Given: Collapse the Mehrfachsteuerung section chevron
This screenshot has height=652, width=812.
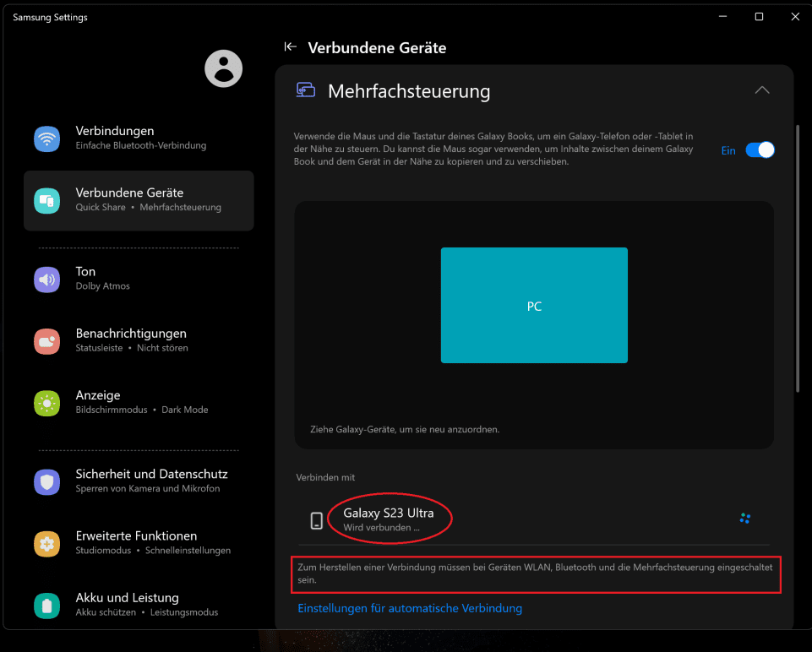Looking at the screenshot, I should point(762,90).
